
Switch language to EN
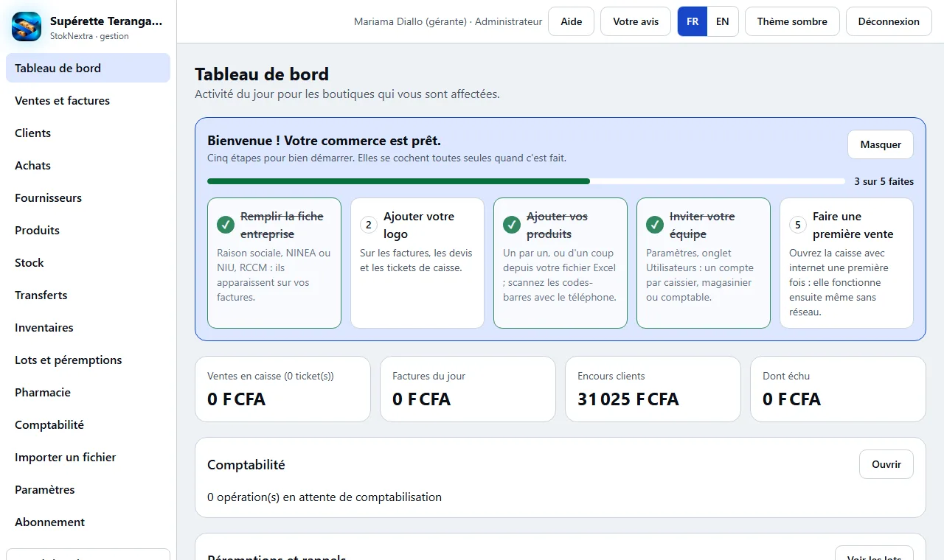[x=723, y=21]
